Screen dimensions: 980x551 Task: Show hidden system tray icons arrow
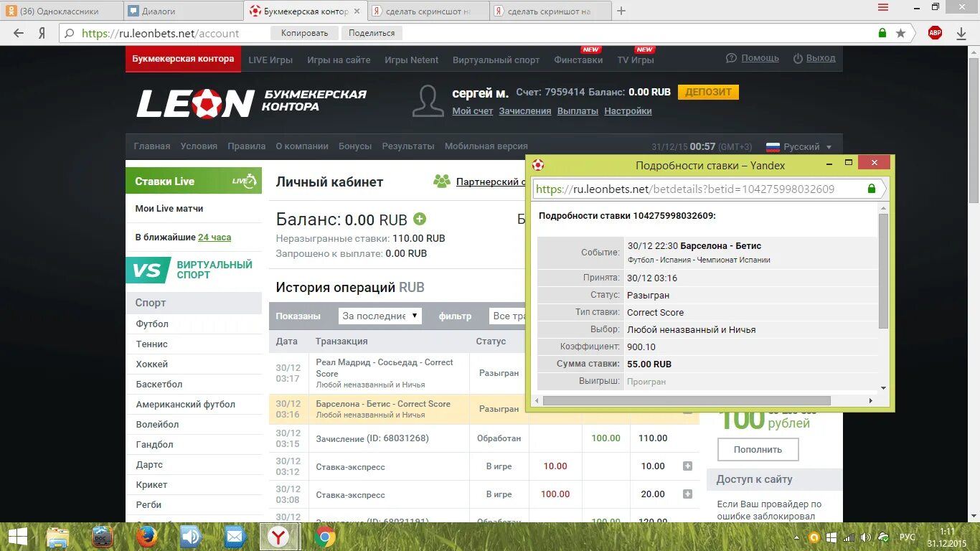pyautogui.click(x=797, y=537)
